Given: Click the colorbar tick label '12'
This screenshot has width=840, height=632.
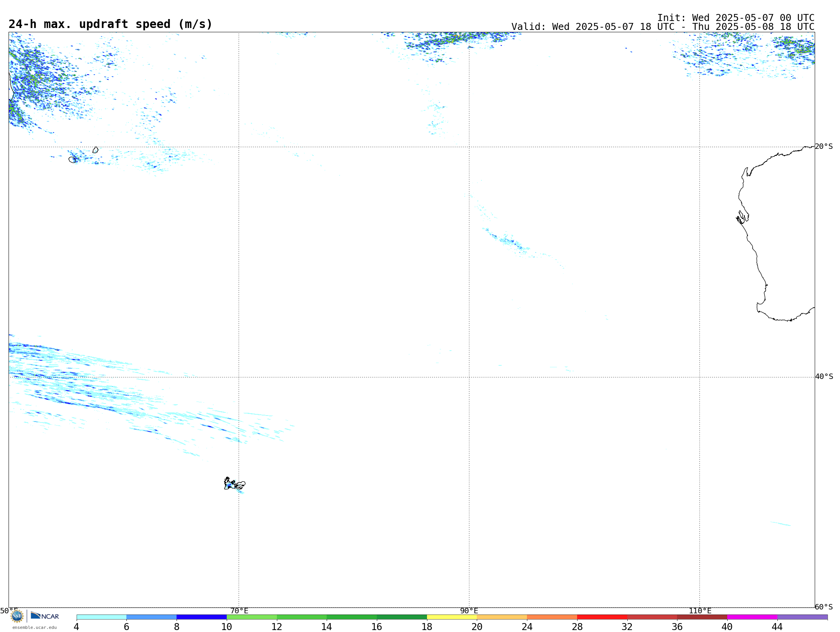Looking at the screenshot, I should point(277,627).
